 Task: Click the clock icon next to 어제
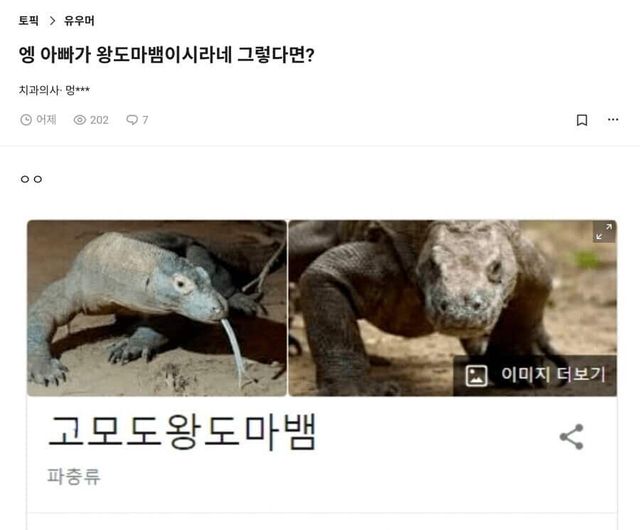coord(26,120)
